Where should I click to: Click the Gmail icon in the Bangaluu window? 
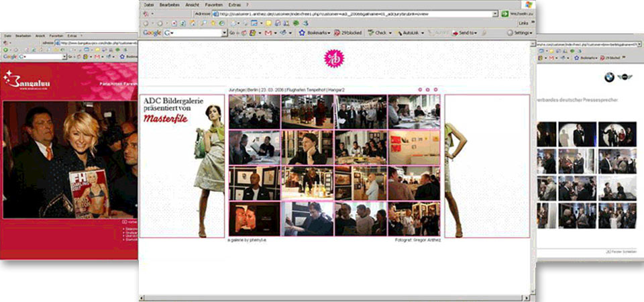pos(98,56)
